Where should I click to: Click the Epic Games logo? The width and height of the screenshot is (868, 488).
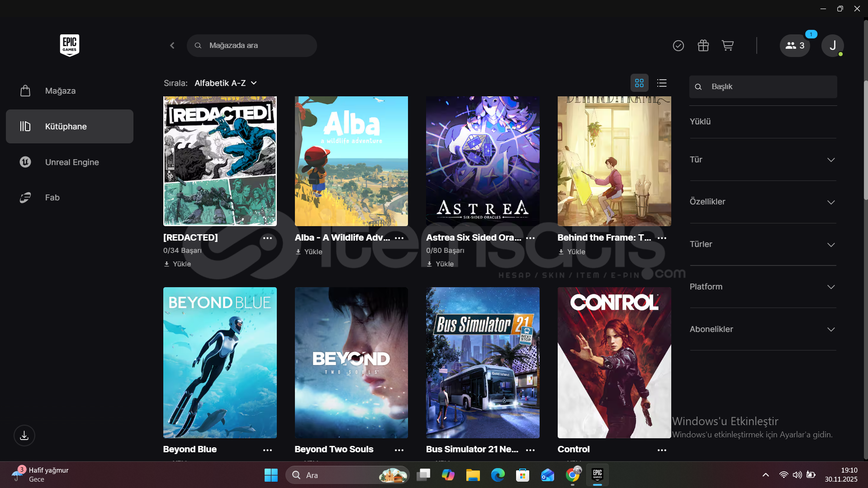click(70, 45)
